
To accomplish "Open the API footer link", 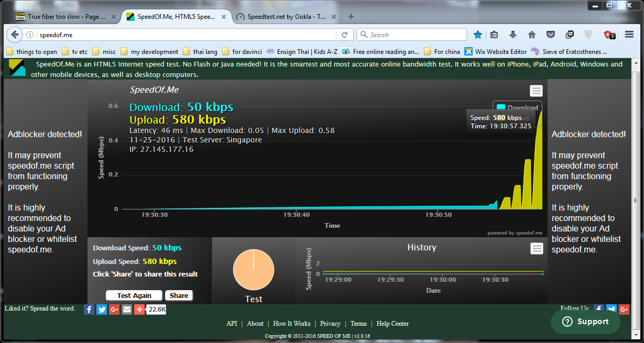I will click(x=232, y=324).
